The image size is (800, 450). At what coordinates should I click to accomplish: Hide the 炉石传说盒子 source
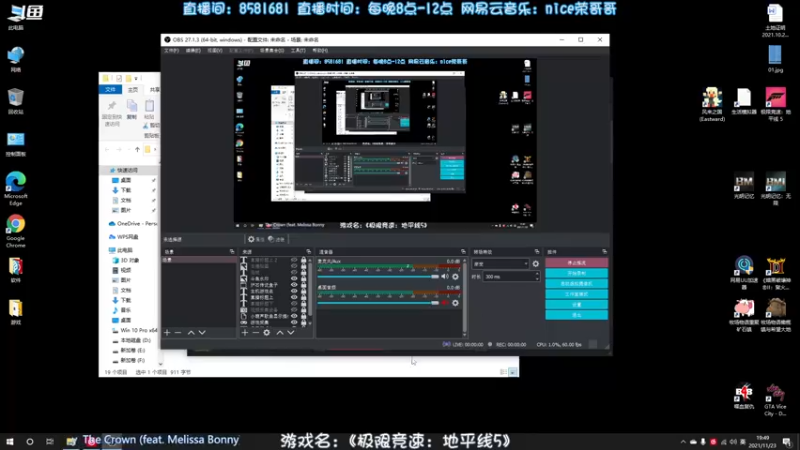click(294, 285)
